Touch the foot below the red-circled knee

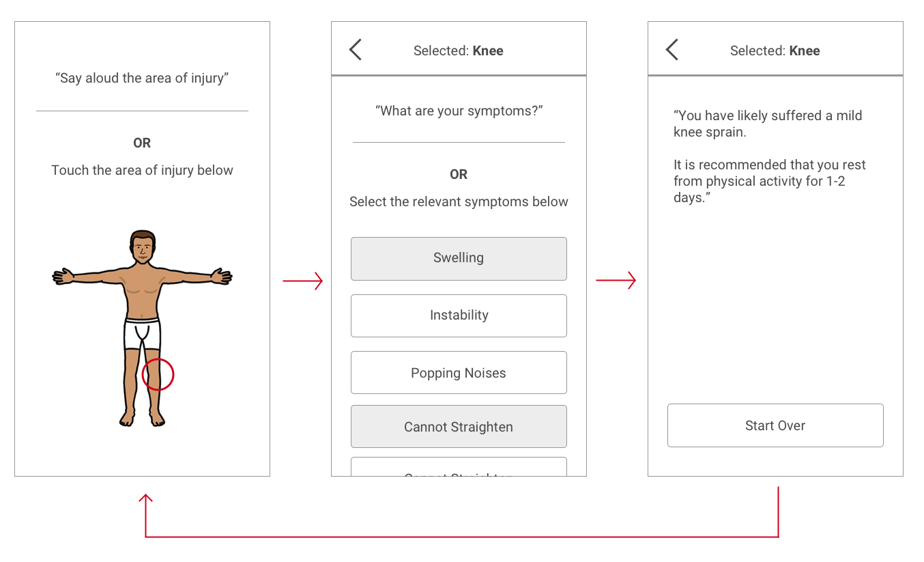(x=157, y=417)
